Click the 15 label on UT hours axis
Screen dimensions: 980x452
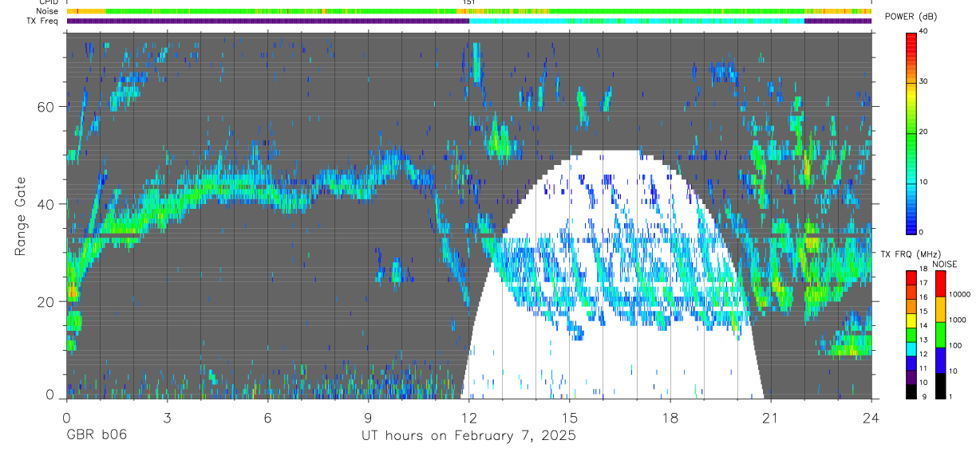point(570,417)
